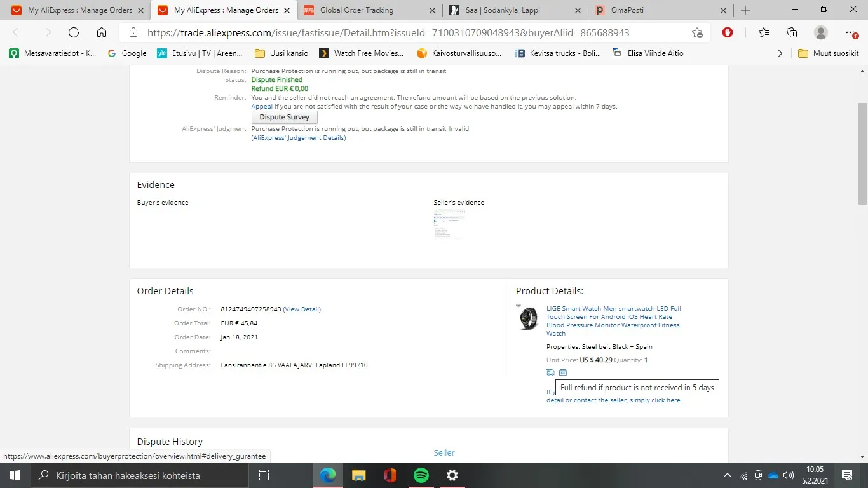Open the Collections icon
Screen dimensions: 868x488
(x=792, y=32)
